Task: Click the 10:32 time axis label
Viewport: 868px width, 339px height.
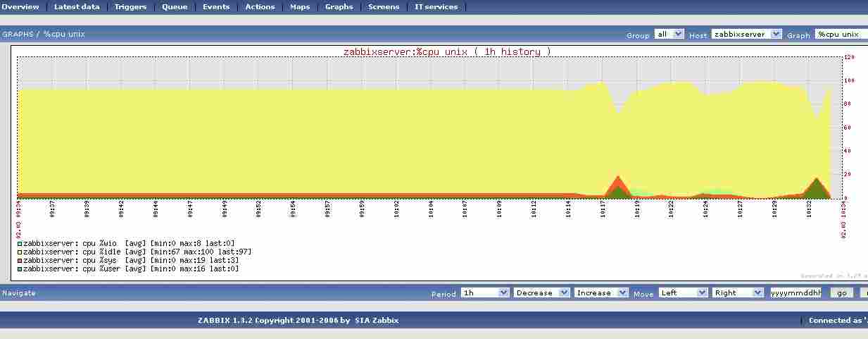Action: 810,209
